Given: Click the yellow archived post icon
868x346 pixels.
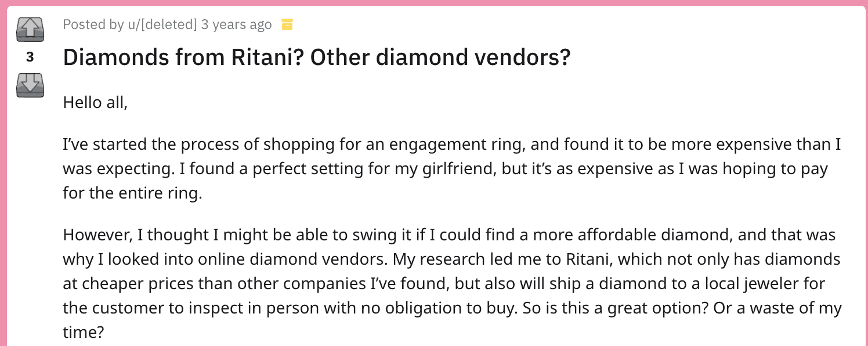Looking at the screenshot, I should 287,24.
